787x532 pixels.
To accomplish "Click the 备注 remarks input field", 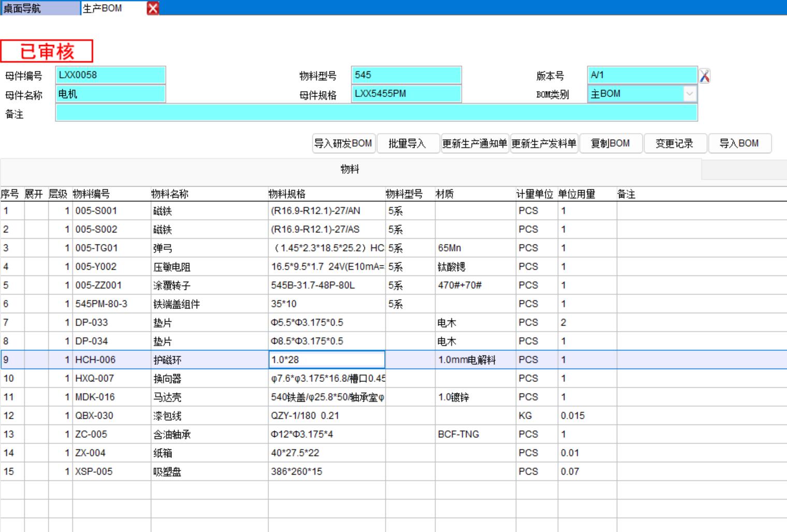I will pos(376,113).
